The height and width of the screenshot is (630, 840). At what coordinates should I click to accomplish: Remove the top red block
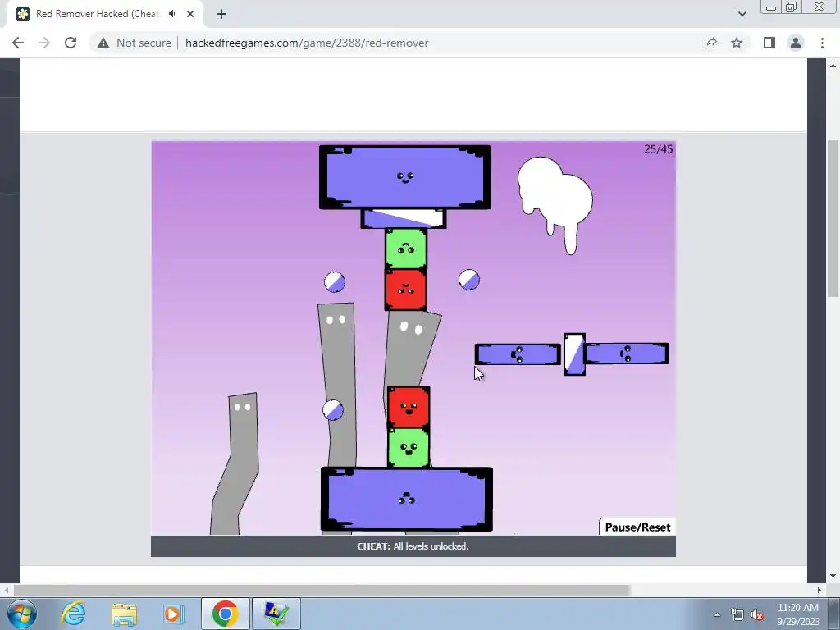point(405,290)
